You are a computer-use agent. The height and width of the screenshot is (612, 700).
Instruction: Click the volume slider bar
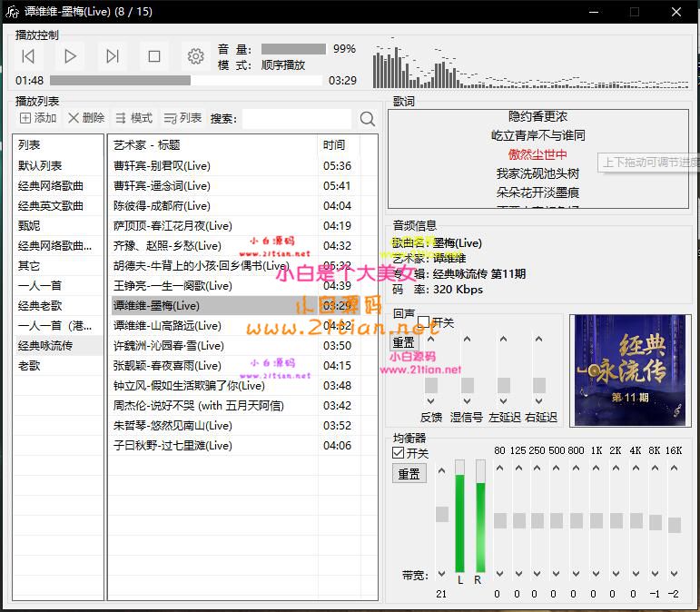click(x=292, y=49)
